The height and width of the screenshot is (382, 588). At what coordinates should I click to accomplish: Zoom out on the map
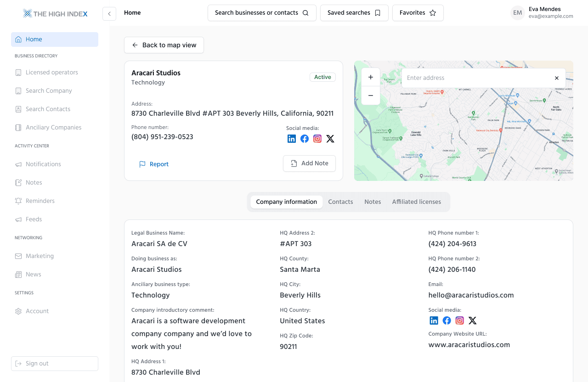pyautogui.click(x=371, y=95)
